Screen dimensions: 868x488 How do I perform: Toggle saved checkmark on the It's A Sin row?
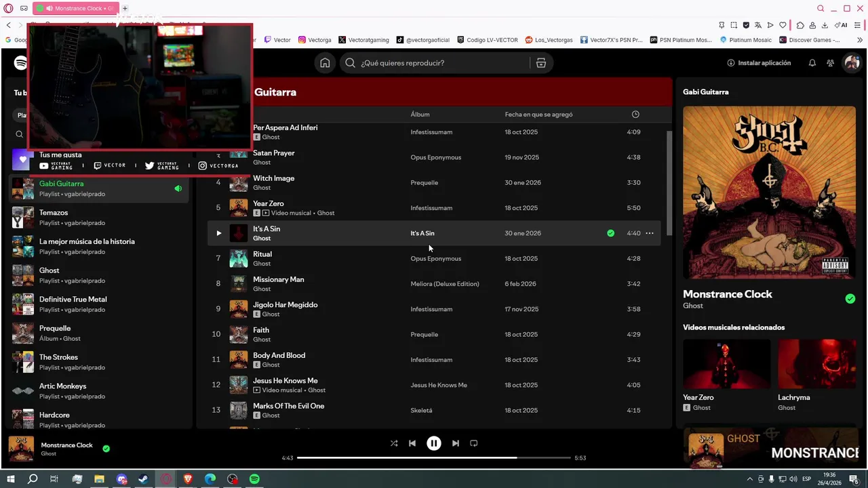pyautogui.click(x=611, y=233)
